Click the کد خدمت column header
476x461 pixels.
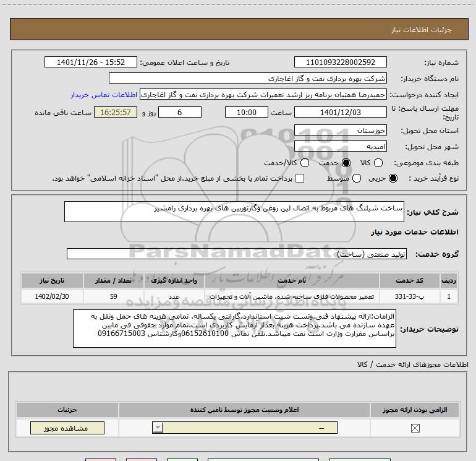point(409,280)
